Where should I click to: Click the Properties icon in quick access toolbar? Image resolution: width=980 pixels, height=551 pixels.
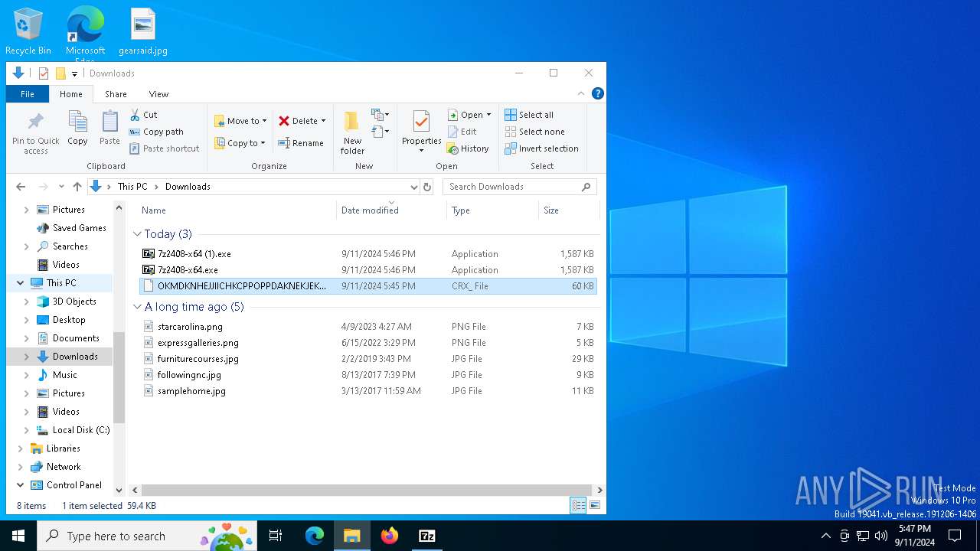(x=44, y=73)
